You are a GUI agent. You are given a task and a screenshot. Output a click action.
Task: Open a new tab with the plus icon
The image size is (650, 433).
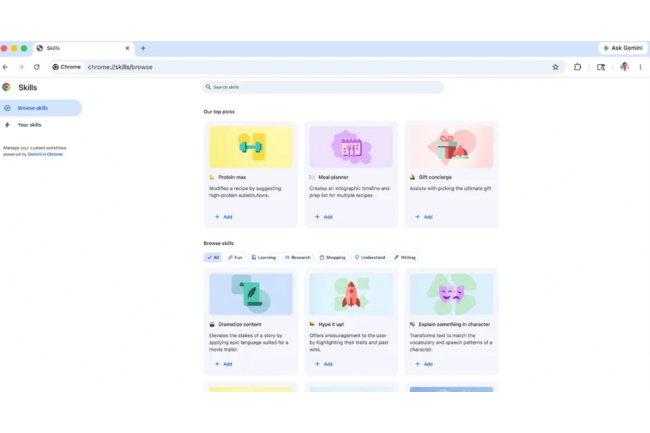pos(143,48)
